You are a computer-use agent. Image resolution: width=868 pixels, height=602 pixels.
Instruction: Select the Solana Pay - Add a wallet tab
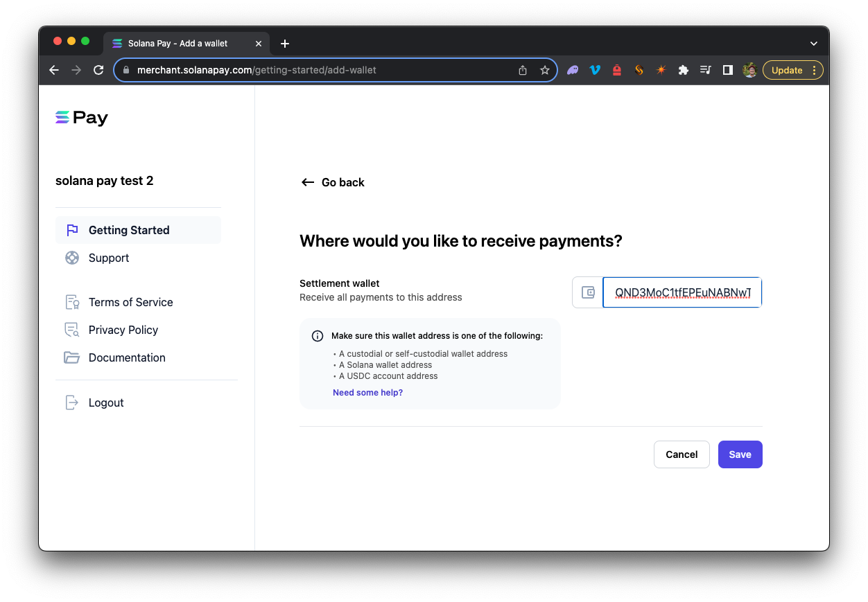[187, 44]
